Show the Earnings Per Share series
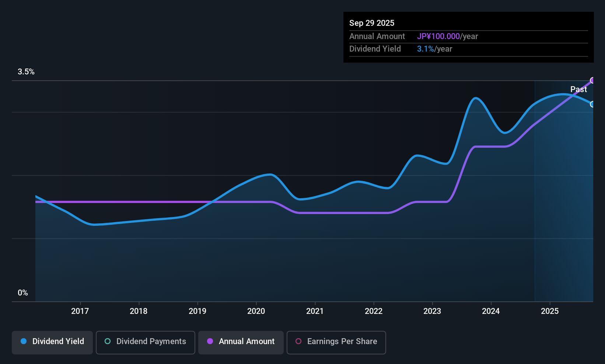Screen dimensions: 605x364 [336, 342]
